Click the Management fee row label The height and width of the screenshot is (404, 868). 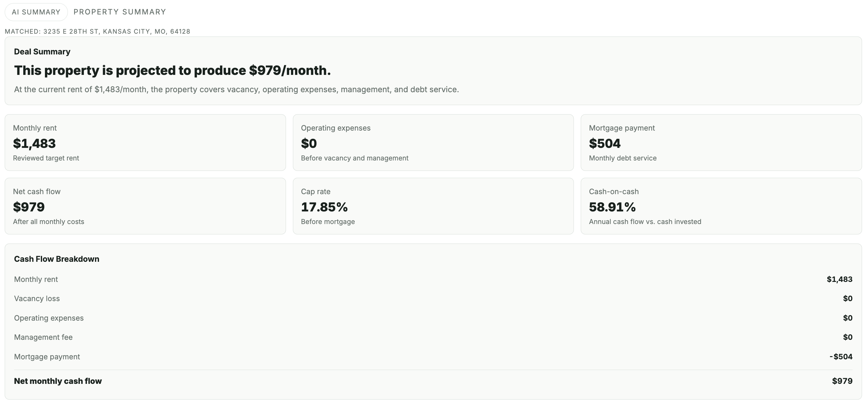tap(43, 337)
